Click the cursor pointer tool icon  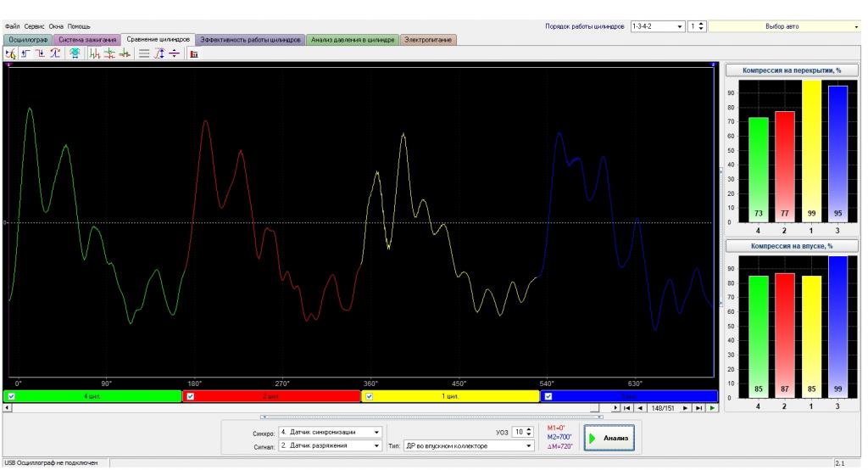click(x=10, y=53)
